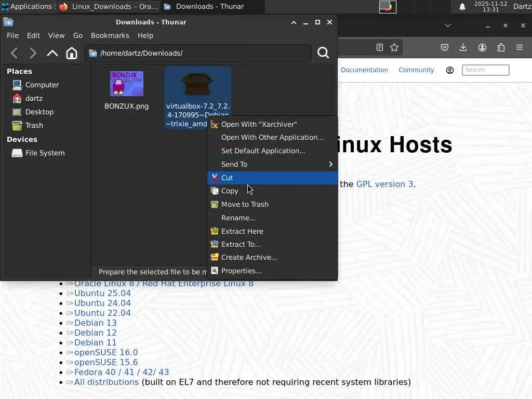The height and width of the screenshot is (399, 532).
Task: Open Fedora 40 / 41 / 42/ 43 link
Action: point(122,372)
